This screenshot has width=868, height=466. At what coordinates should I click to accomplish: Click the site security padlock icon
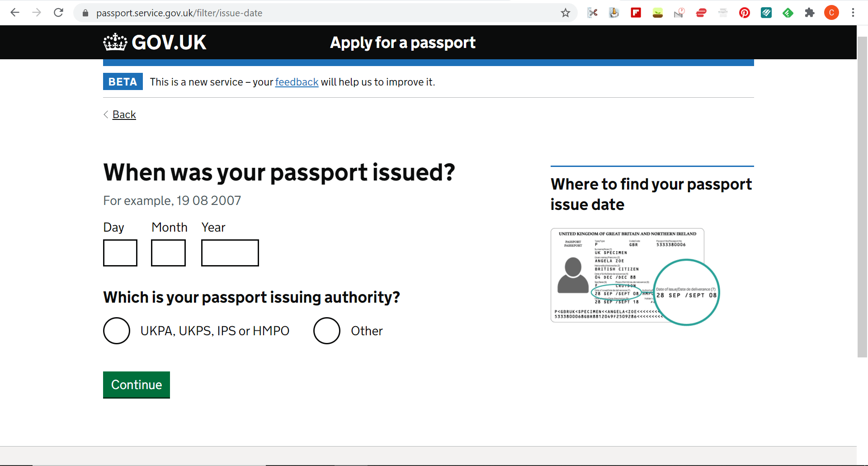85,13
